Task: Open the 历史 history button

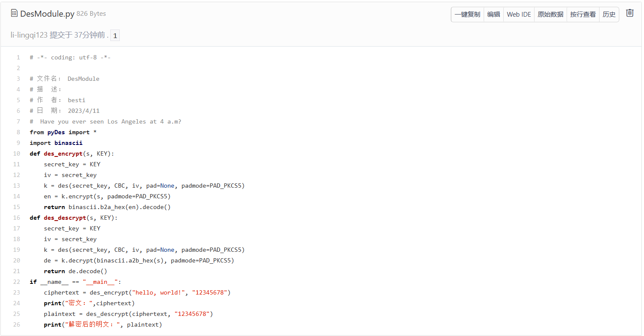Action: tap(609, 15)
